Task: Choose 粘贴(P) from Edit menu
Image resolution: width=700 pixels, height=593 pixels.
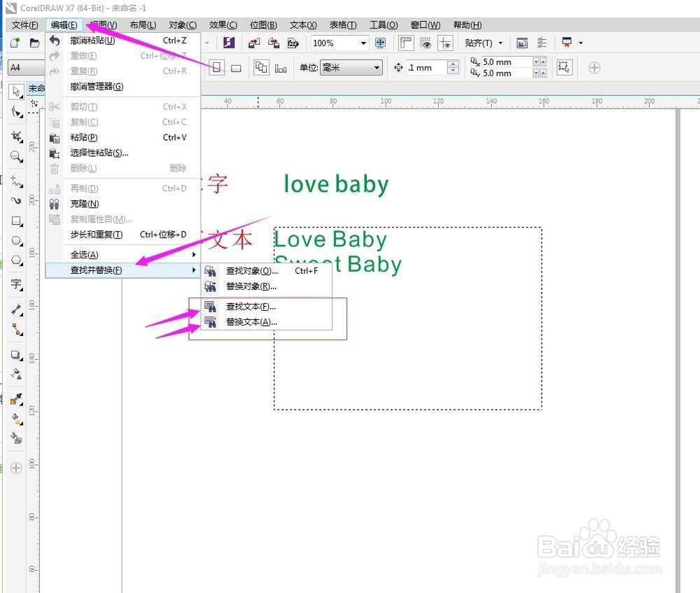Action: click(x=122, y=137)
